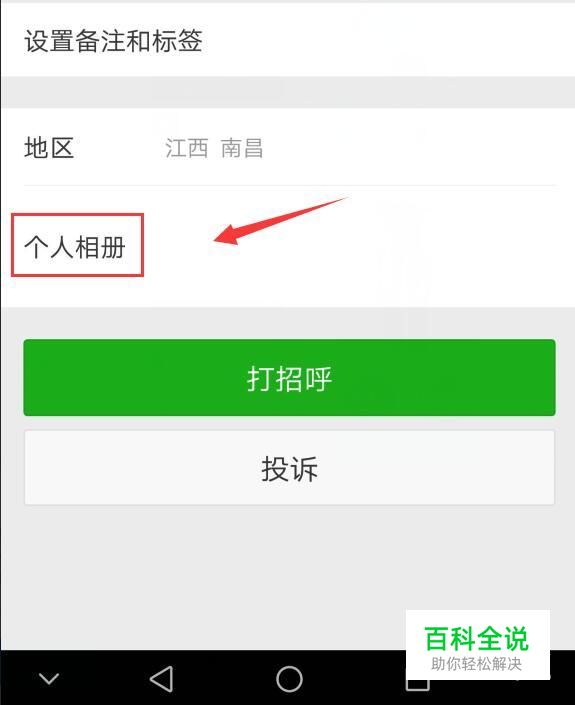575x705 pixels.
Task: Open 设置备注和标签 row
Action: [x=288, y=40]
